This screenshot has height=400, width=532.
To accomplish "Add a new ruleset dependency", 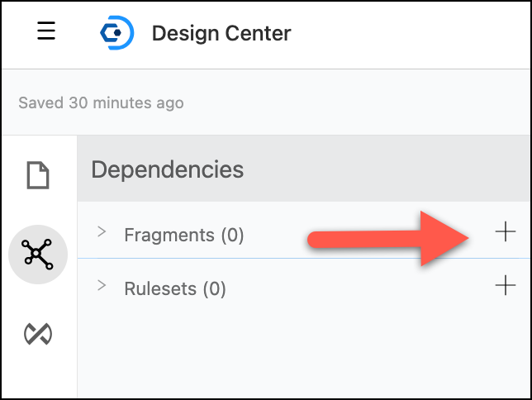I will (x=505, y=286).
